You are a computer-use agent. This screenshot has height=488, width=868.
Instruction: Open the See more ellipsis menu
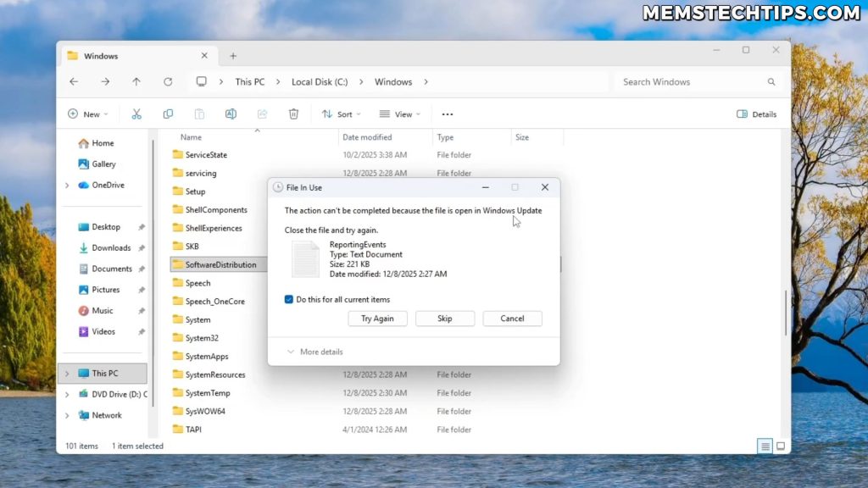(x=448, y=114)
